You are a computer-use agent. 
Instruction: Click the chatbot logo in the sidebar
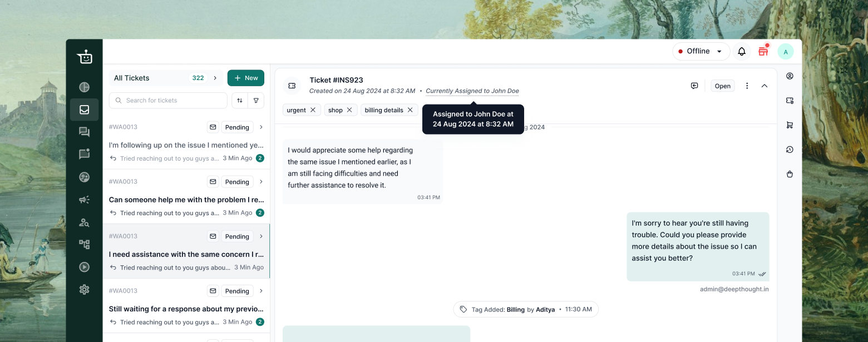click(85, 57)
